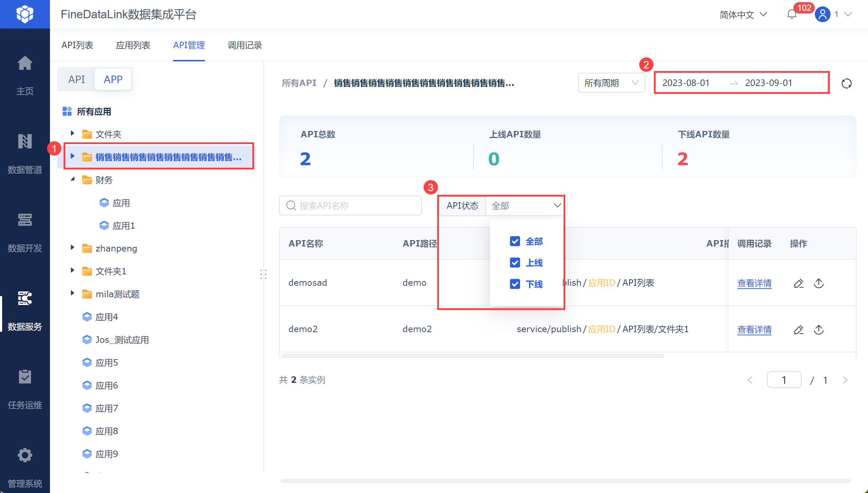
Task: Collapse the 财务 folder in tree
Action: pos(72,179)
